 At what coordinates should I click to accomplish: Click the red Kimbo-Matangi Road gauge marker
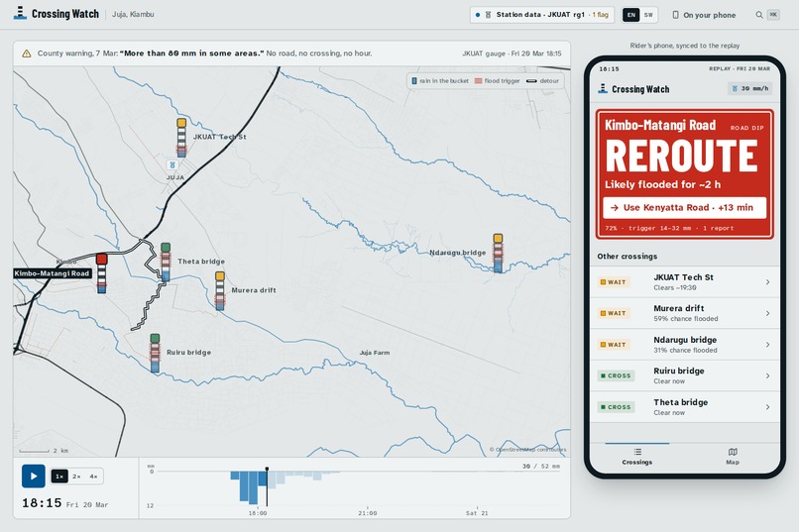click(x=102, y=273)
